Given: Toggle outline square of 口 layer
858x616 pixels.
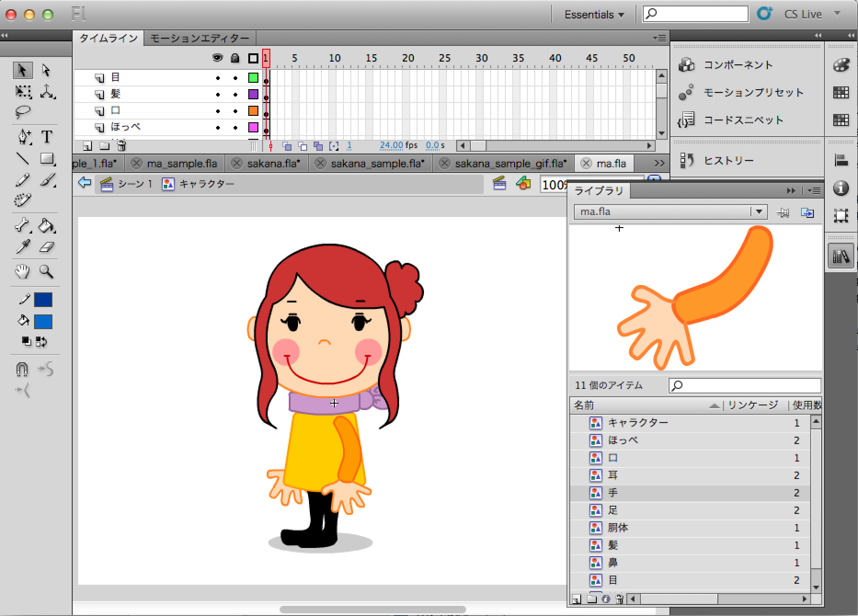Looking at the screenshot, I should click(253, 111).
